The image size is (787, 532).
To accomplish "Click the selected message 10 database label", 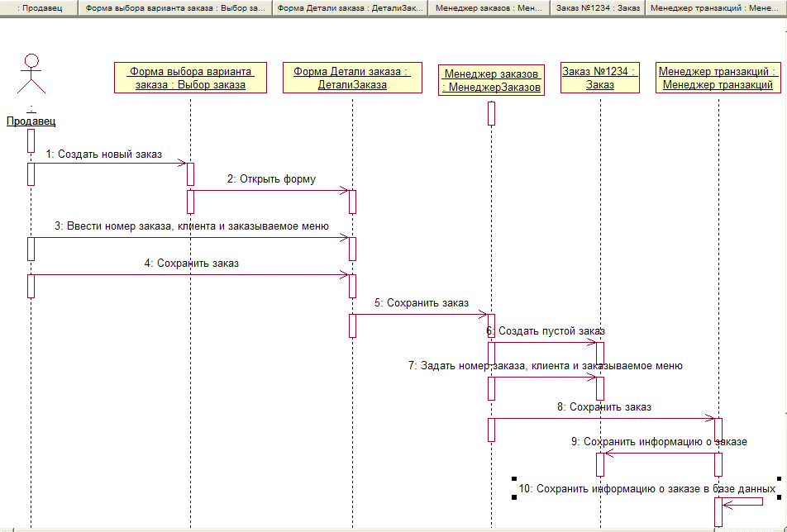I will [646, 488].
